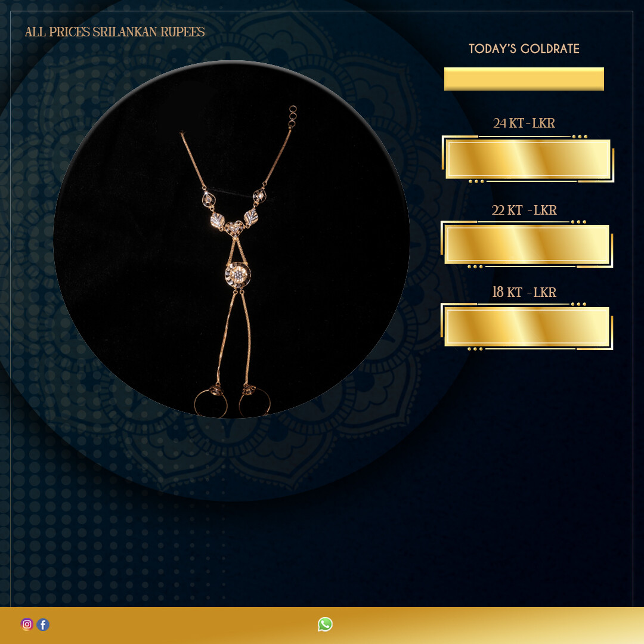This screenshot has width=644, height=644.
Task: Open the Instagram icon in the footer
Action: 27,624
